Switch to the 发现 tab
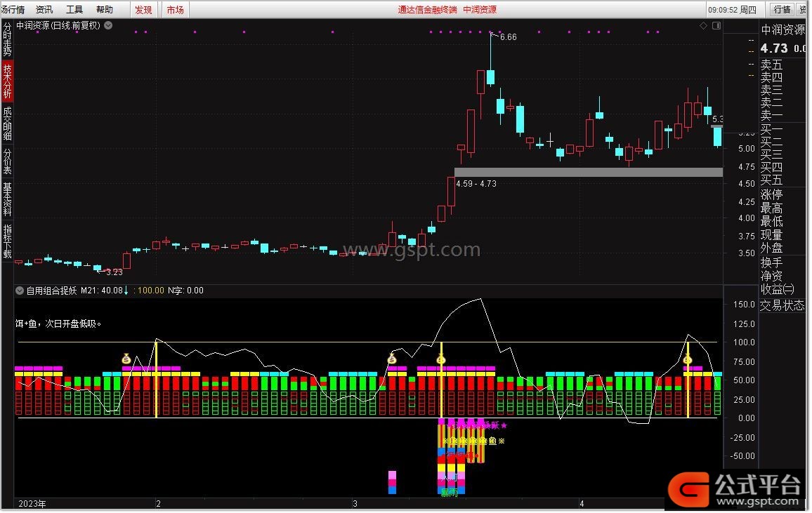The image size is (812, 513). [143, 9]
